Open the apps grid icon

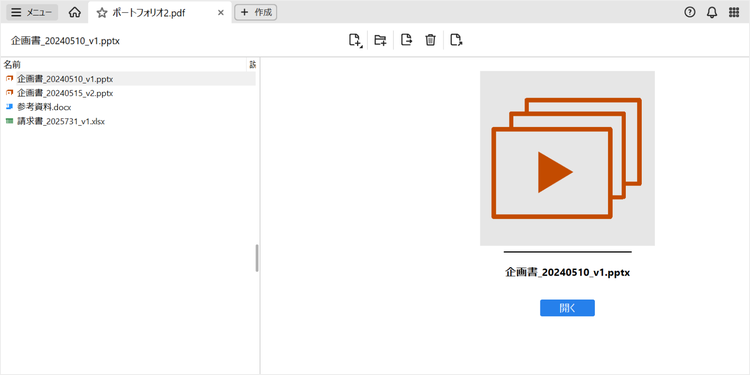pyautogui.click(x=734, y=12)
